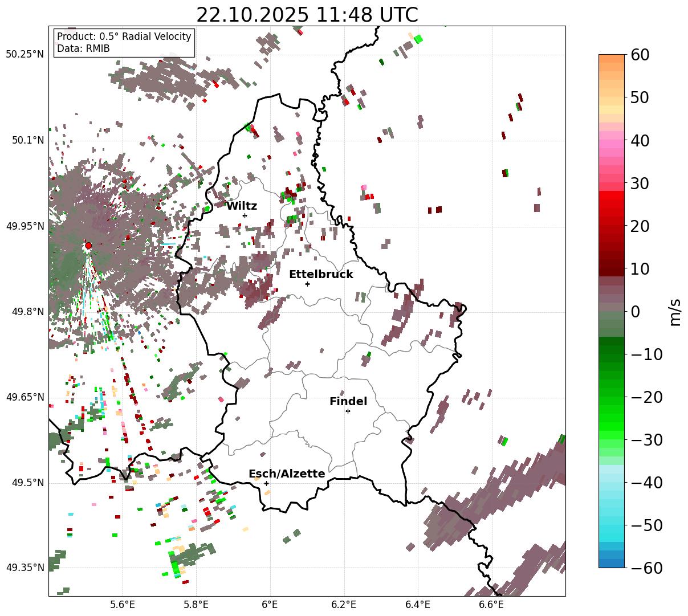Click the 5.6°E longitude tick label
Screen dimensions: 688x616
pyautogui.click(x=123, y=605)
